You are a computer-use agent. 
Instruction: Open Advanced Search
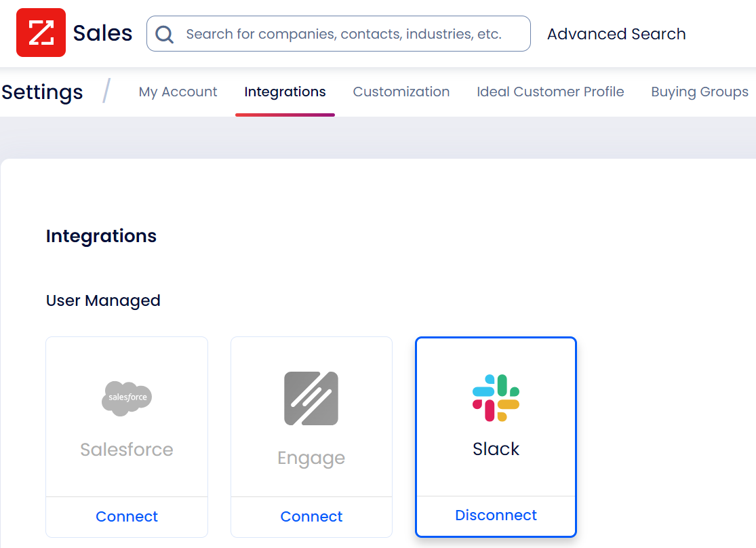pos(616,33)
